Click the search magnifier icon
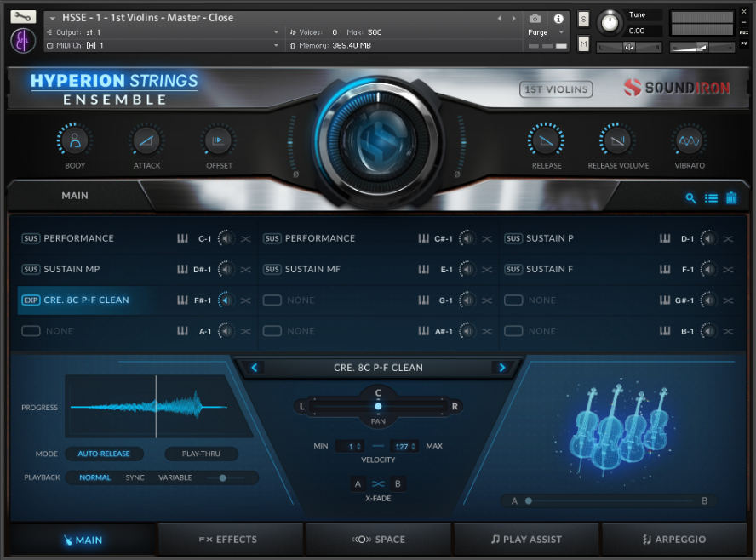 (691, 198)
